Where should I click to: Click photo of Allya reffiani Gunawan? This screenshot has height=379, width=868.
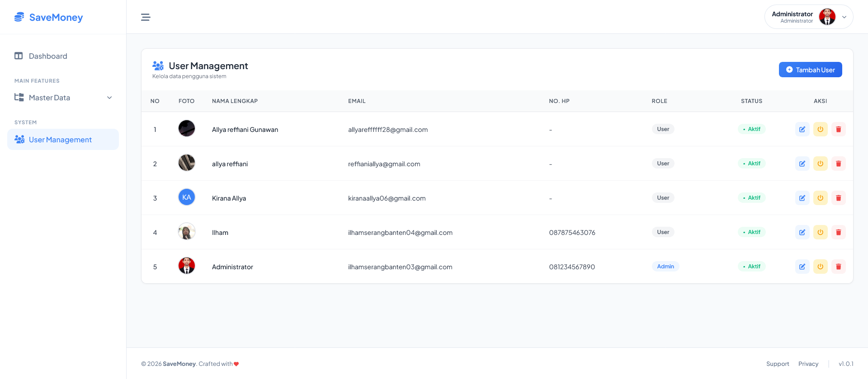[x=187, y=128]
